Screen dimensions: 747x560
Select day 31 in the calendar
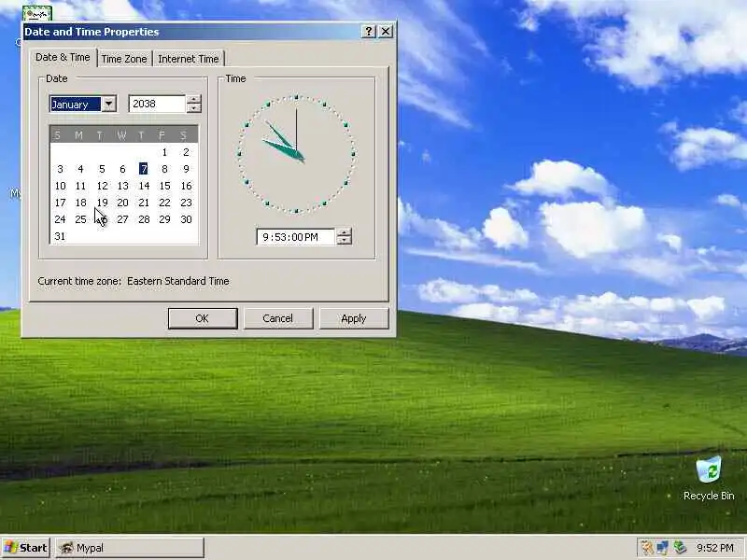pyautogui.click(x=60, y=236)
